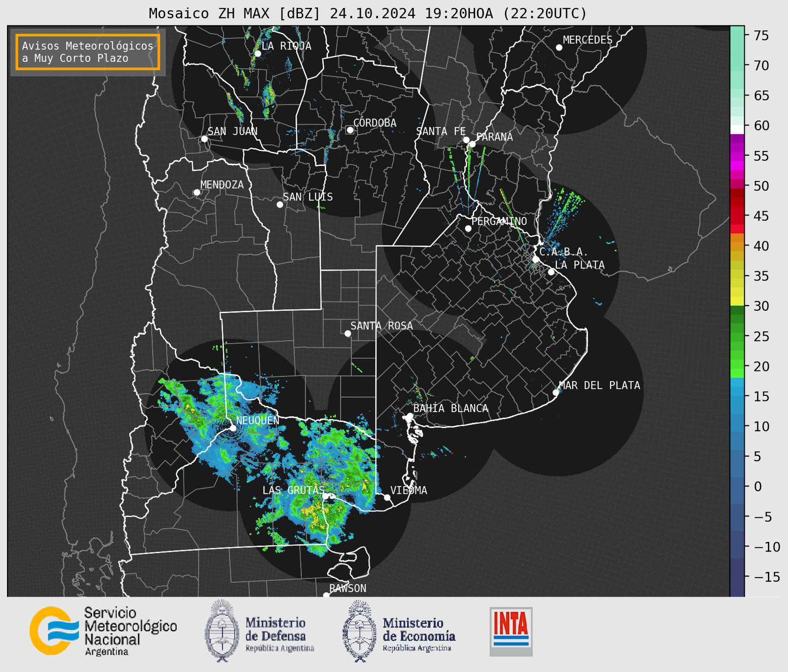
Task: Click the 10 dBZ blue color on scale
Action: (737, 426)
